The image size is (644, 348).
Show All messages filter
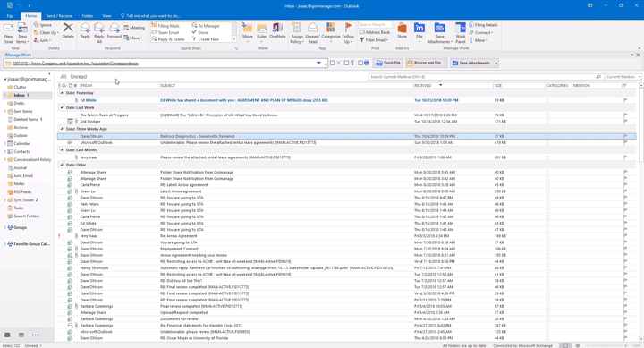tap(64, 77)
